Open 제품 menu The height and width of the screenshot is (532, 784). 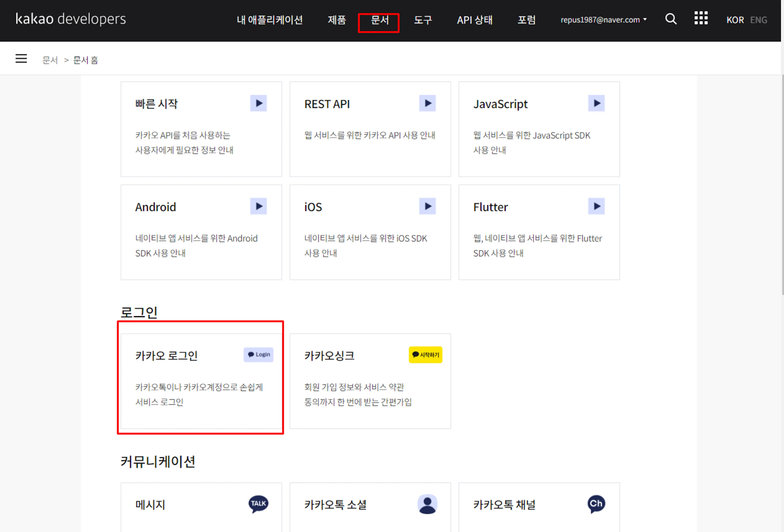(337, 20)
